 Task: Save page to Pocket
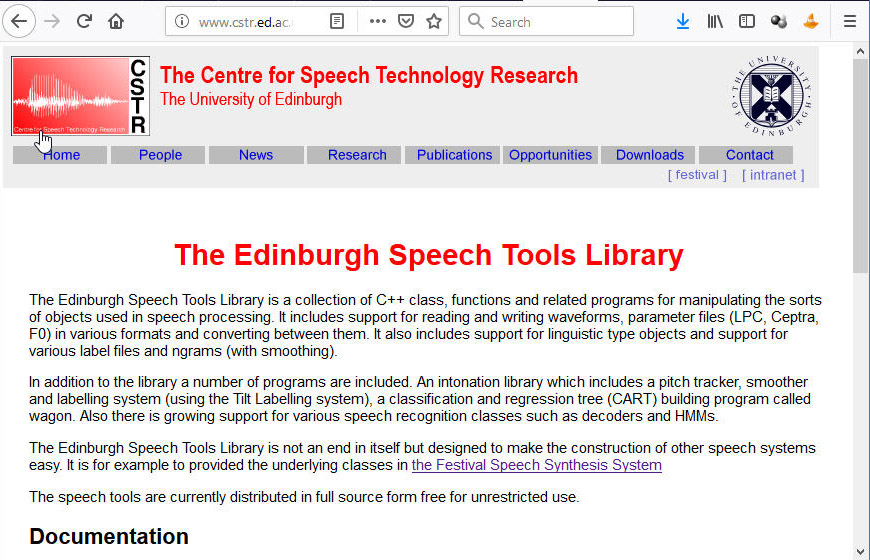(x=406, y=22)
